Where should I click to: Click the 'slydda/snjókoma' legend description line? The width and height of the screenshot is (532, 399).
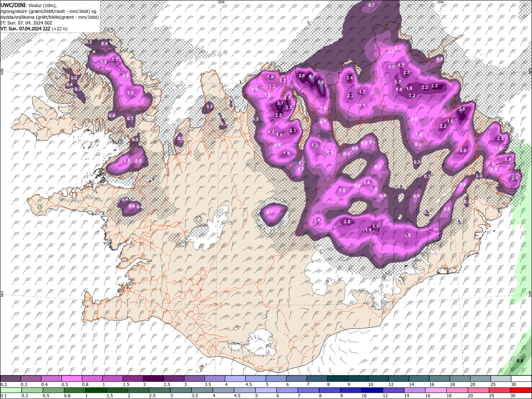[x=50, y=17]
